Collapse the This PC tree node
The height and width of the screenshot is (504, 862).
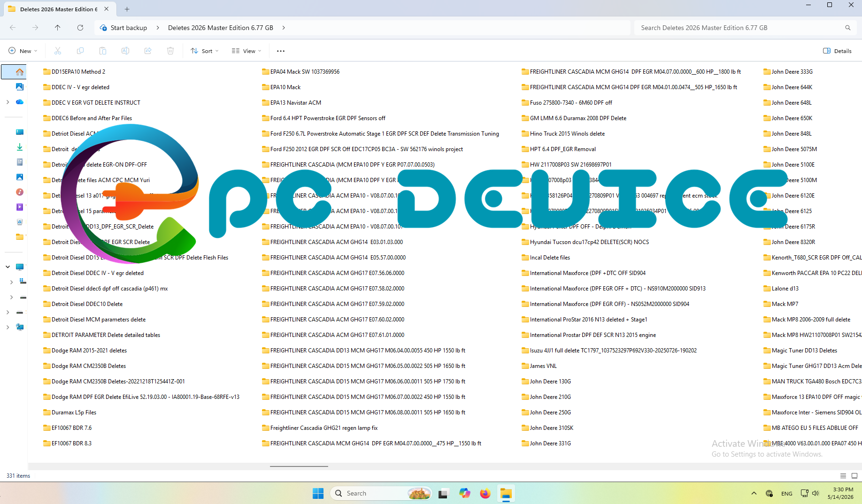point(8,267)
